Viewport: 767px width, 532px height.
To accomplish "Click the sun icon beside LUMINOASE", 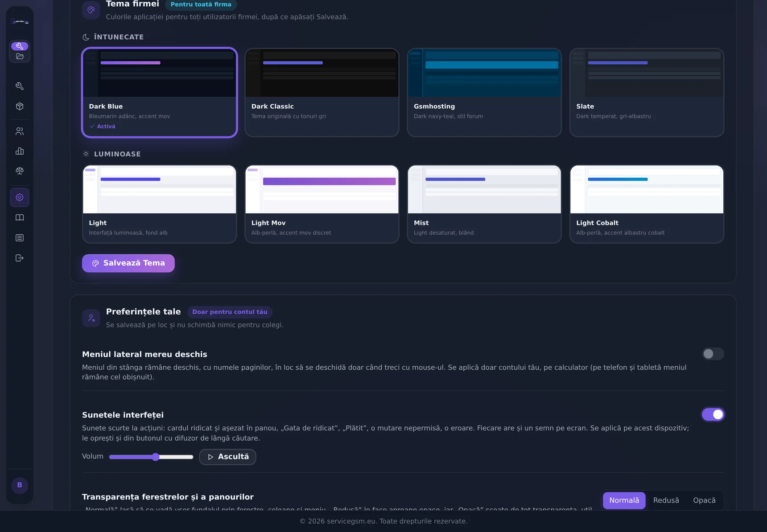I will coord(86,154).
